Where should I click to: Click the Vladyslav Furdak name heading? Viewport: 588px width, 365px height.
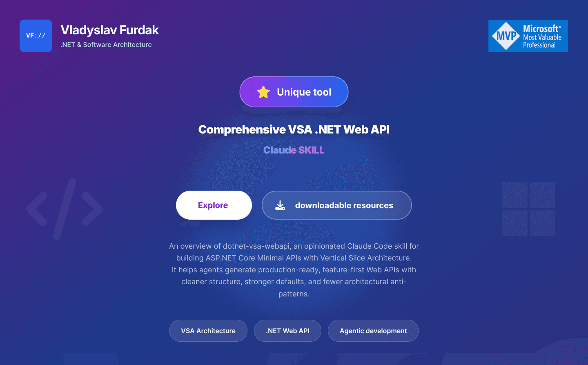(109, 30)
